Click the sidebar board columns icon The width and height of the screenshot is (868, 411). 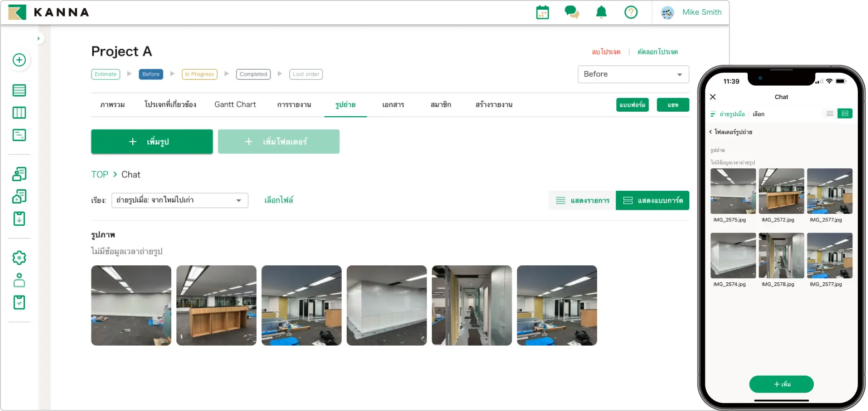point(19,113)
